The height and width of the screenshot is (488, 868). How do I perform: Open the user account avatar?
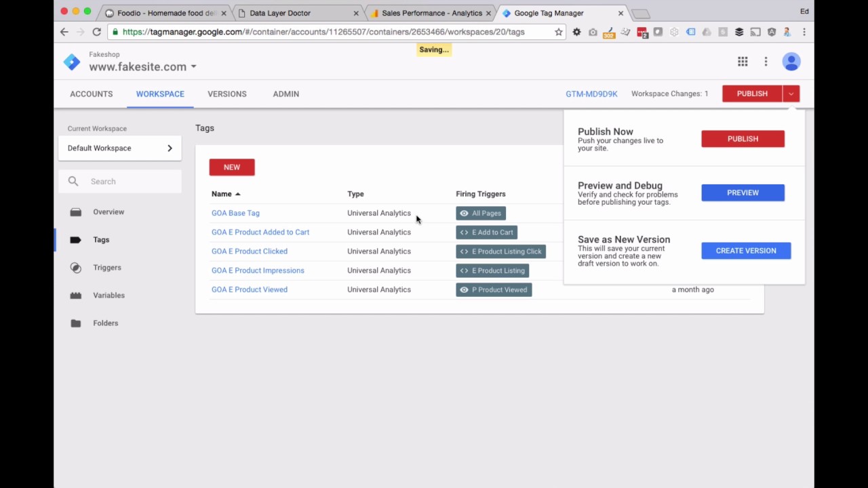click(791, 62)
